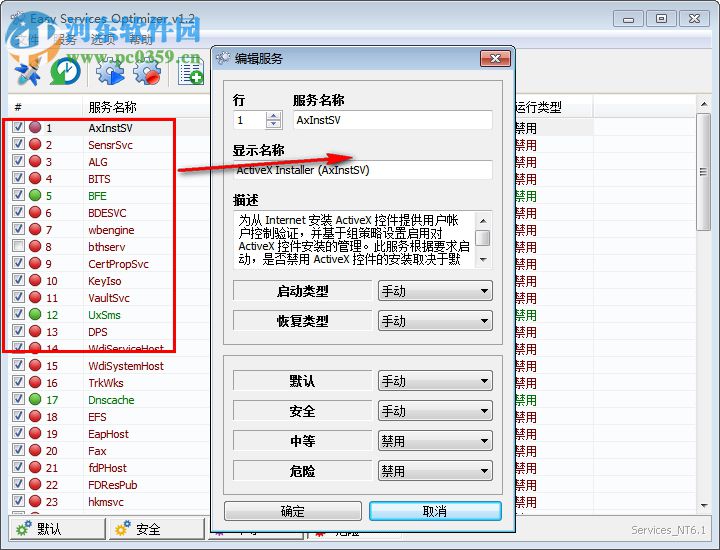Click inside the 描述 text area
The width and height of the screenshot is (720, 550).
coord(354,239)
